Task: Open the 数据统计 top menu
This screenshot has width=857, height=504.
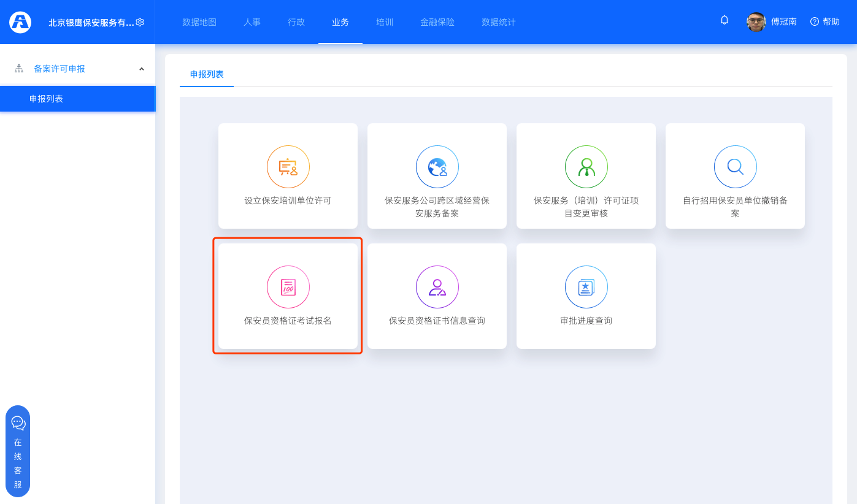Action: click(498, 22)
